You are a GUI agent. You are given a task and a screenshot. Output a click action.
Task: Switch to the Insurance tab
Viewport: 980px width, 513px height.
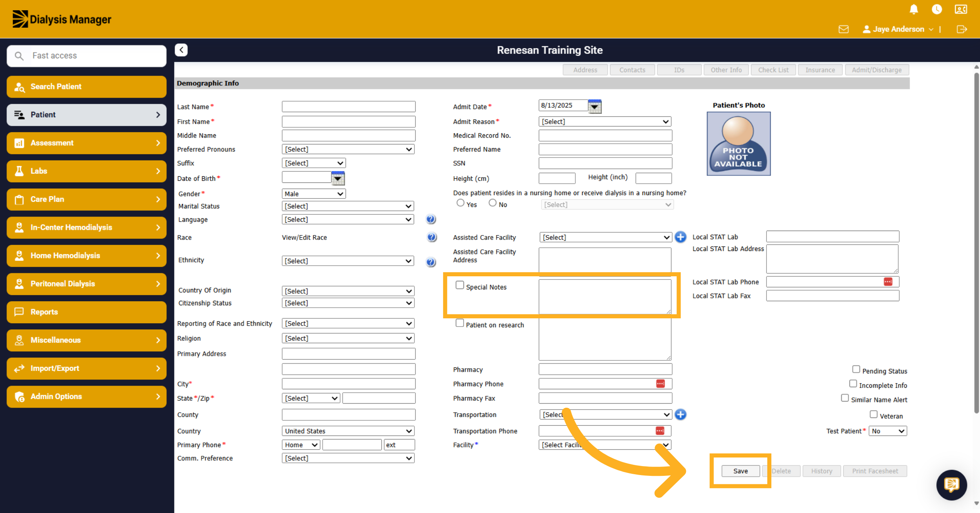820,70
